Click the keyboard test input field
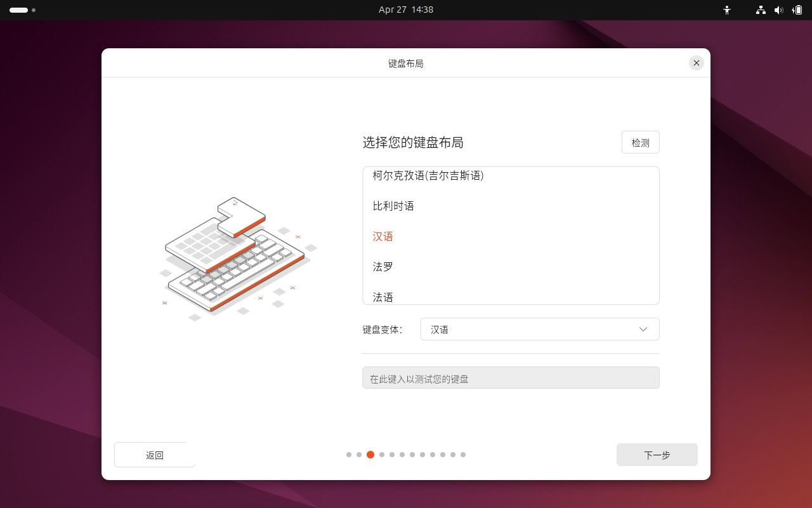The image size is (812, 508). pos(511,377)
